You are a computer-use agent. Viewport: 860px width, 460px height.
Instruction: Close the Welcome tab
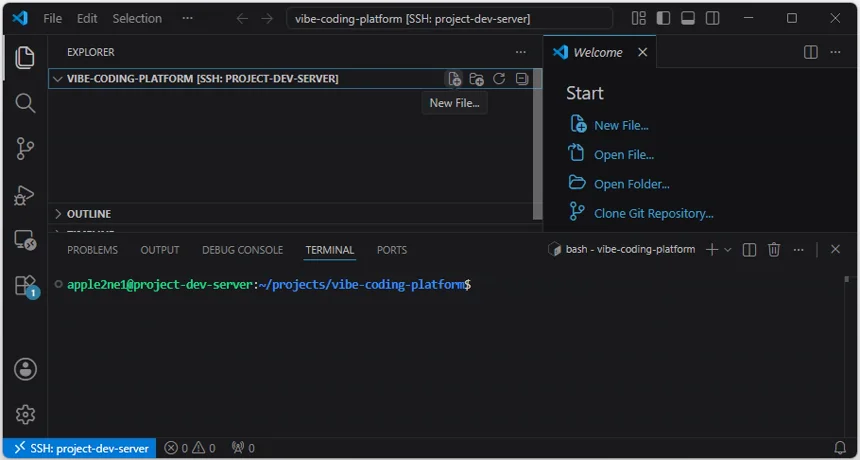point(642,52)
